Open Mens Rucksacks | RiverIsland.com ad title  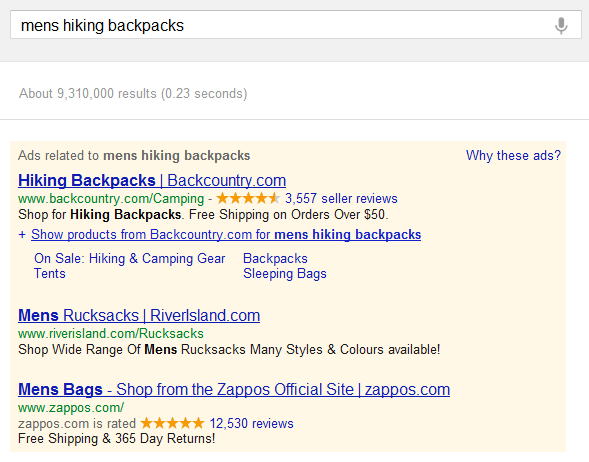tap(139, 316)
